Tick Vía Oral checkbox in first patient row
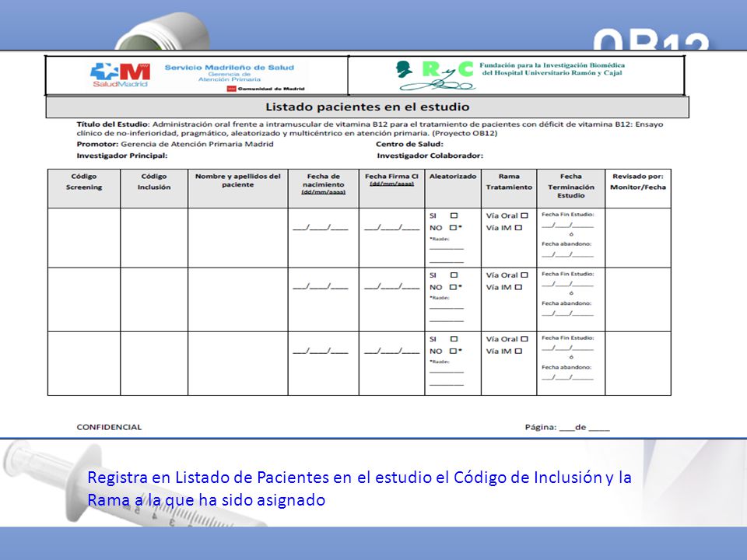 524,215
